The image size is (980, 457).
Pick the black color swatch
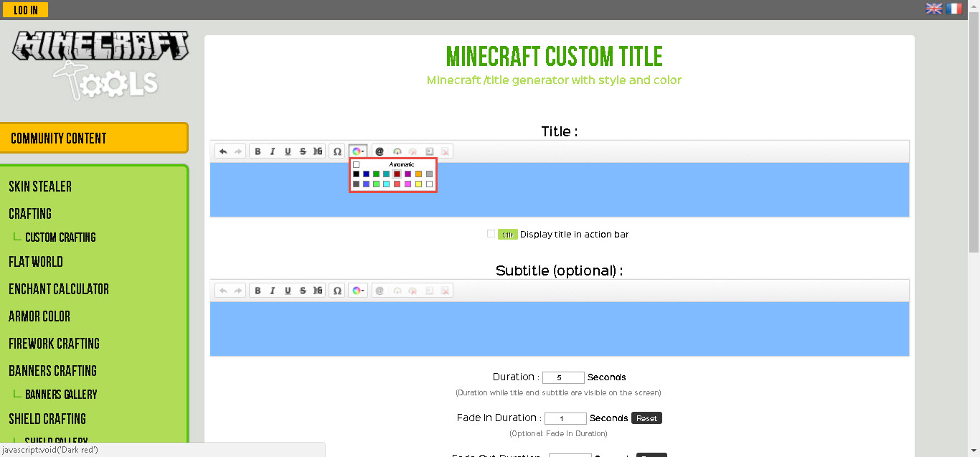click(x=356, y=174)
